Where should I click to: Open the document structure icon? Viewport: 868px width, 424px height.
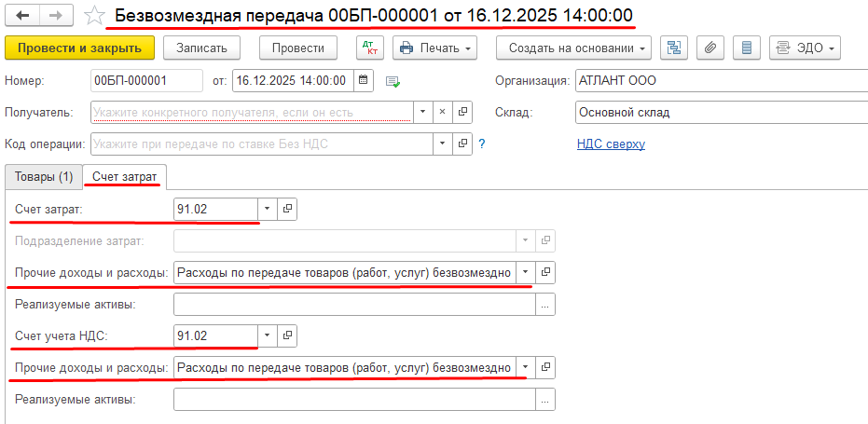tap(674, 48)
